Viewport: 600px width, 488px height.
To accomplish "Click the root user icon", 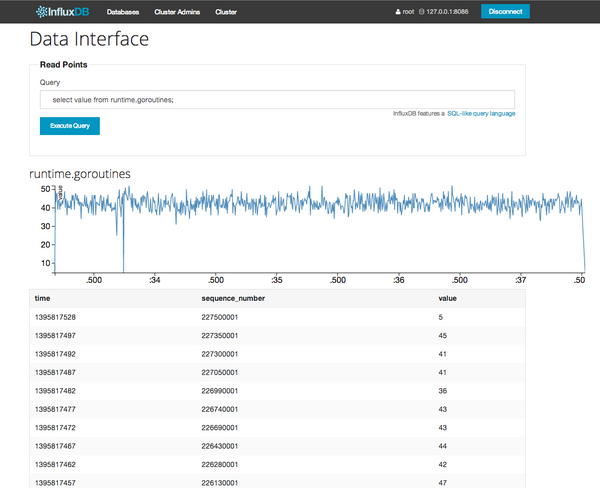I will pos(398,12).
